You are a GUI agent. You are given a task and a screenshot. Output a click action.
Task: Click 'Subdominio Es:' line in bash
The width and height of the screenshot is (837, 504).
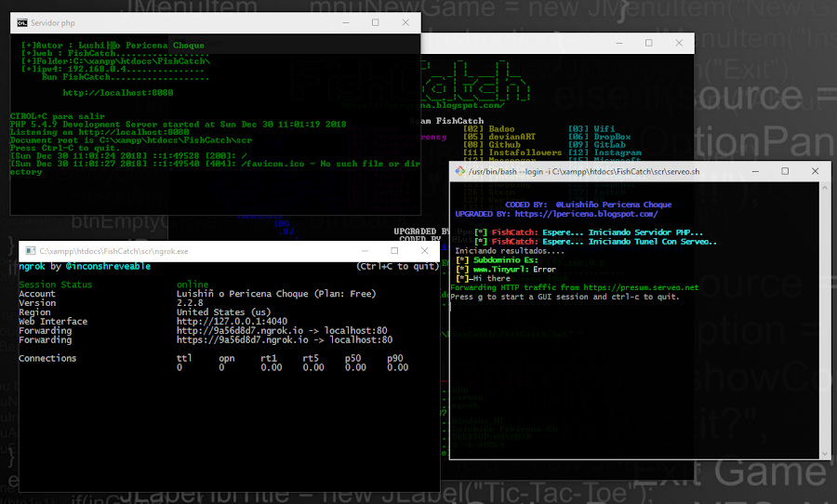point(498,260)
